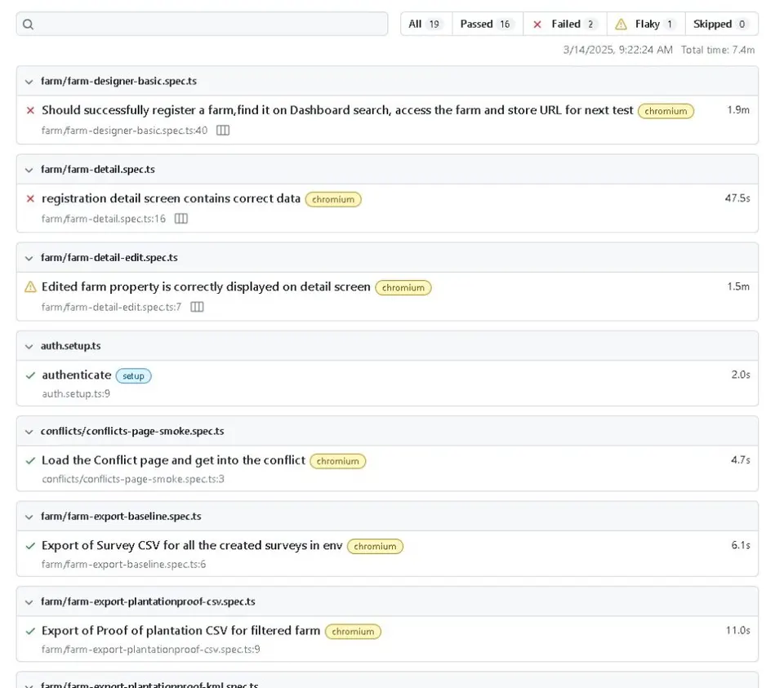Click trace icon next to farm-detail.spec.ts:16
Screen dimensions: 784x688
(181, 219)
